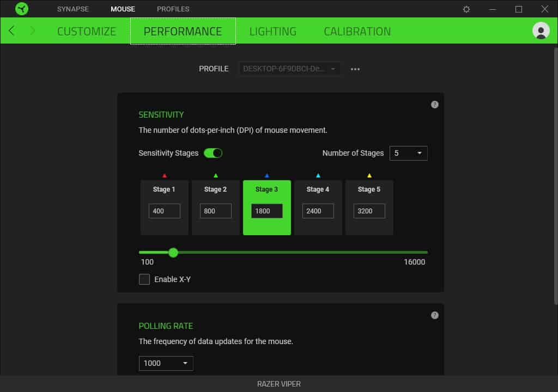
Task: Open the settings gear icon
Action: pos(466,9)
